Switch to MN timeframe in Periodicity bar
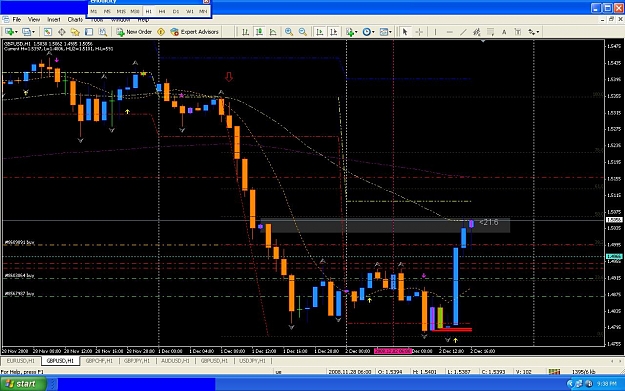This screenshot has height=391, width=625. pyautogui.click(x=203, y=12)
